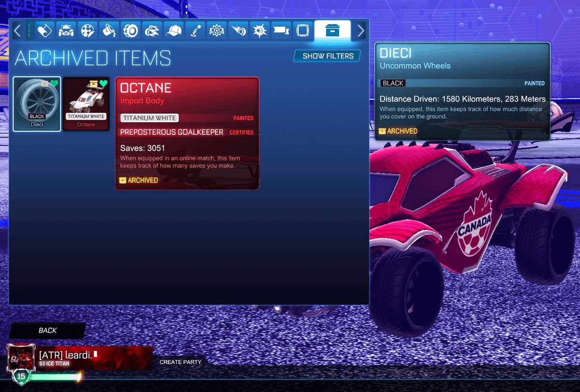Go to next garage category arrow

[x=361, y=31]
